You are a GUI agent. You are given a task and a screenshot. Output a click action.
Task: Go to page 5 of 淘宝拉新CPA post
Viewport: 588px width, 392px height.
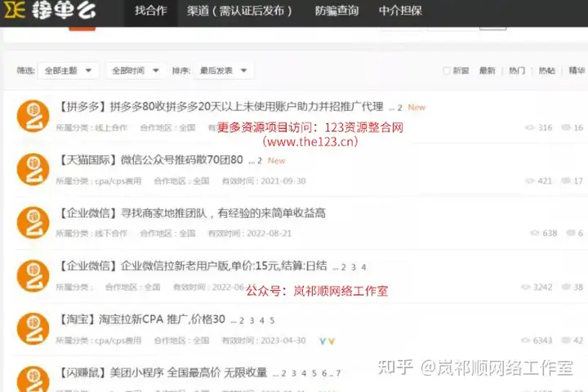272,321
